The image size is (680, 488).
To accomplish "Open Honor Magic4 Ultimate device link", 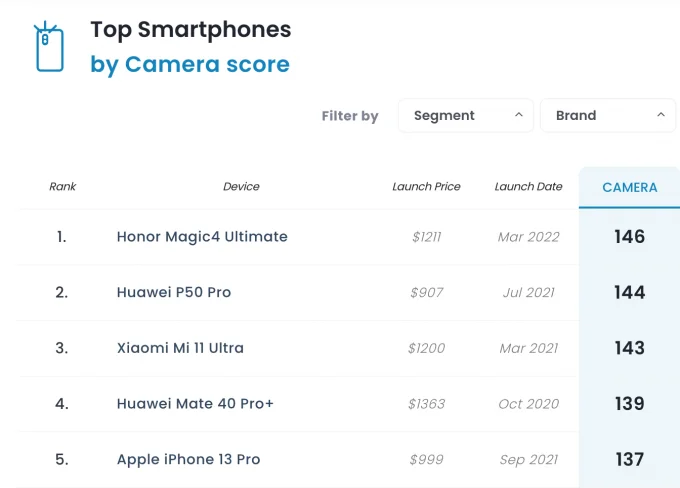I will [202, 237].
